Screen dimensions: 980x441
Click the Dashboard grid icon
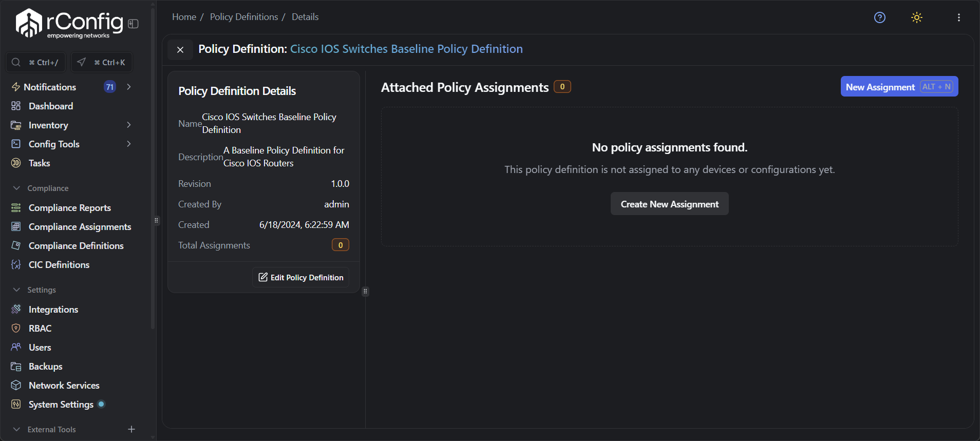(x=16, y=106)
